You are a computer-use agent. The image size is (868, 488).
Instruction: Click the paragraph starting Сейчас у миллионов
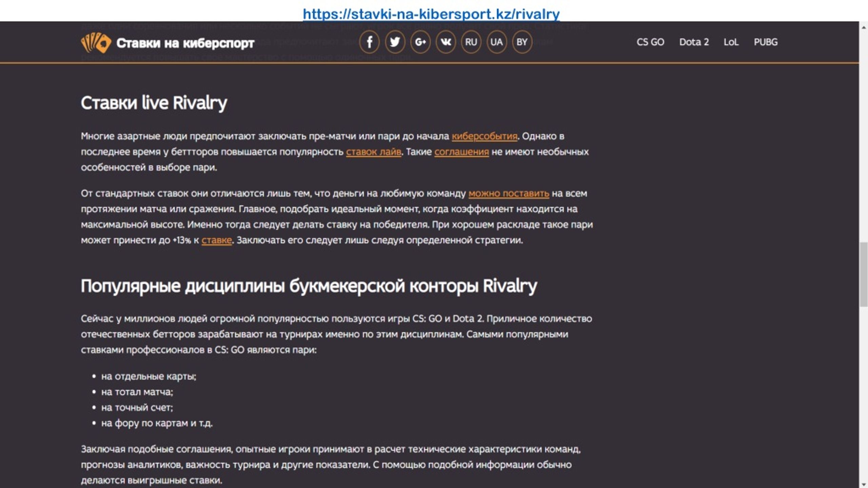336,334
